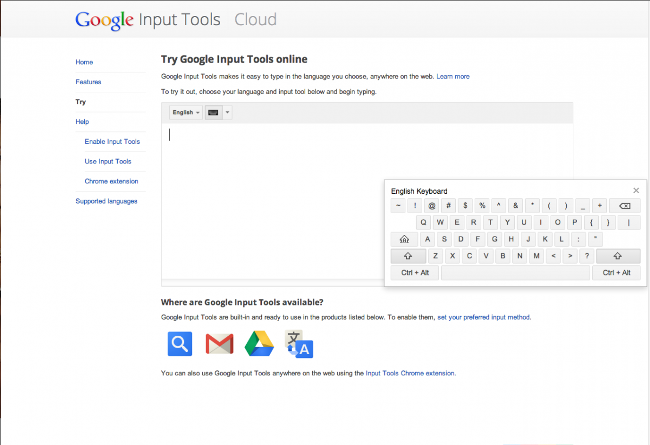Hit the backspace key on the virtual keyboard
This screenshot has height=445, width=650.
(624, 206)
